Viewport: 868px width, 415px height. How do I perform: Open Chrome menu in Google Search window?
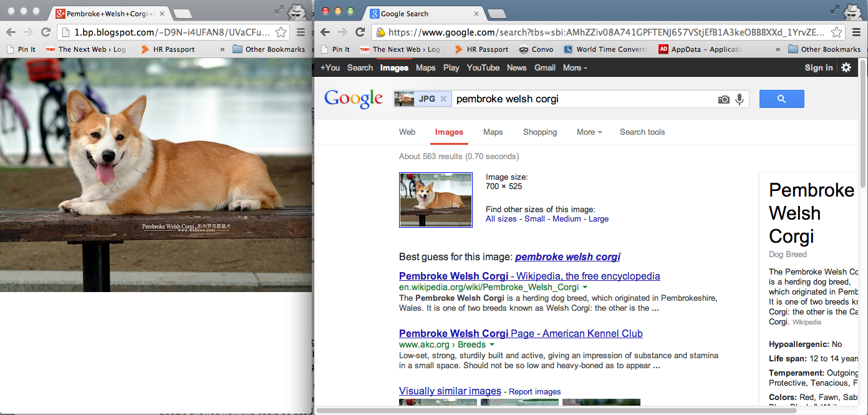point(856,32)
